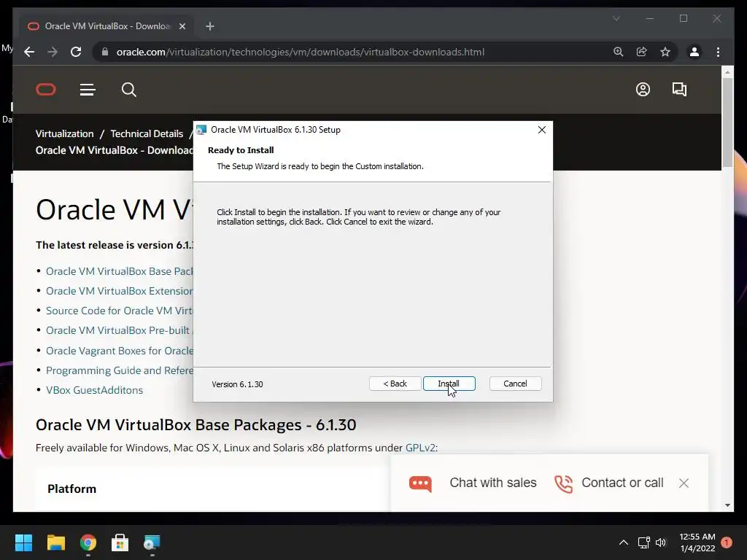The image size is (747, 560).
Task: Open Oracle VM VirtualBox Pre-built link
Action: click(119, 330)
